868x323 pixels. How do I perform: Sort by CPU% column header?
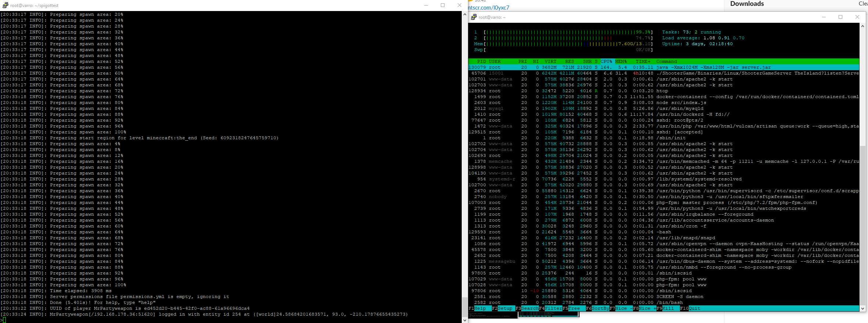pyautogui.click(x=606, y=61)
